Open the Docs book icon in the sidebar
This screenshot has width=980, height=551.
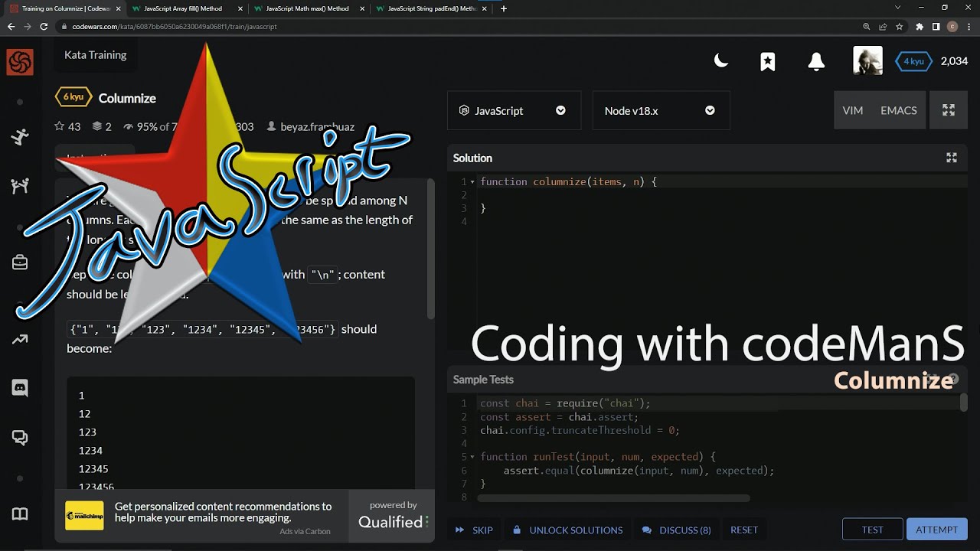tap(20, 514)
